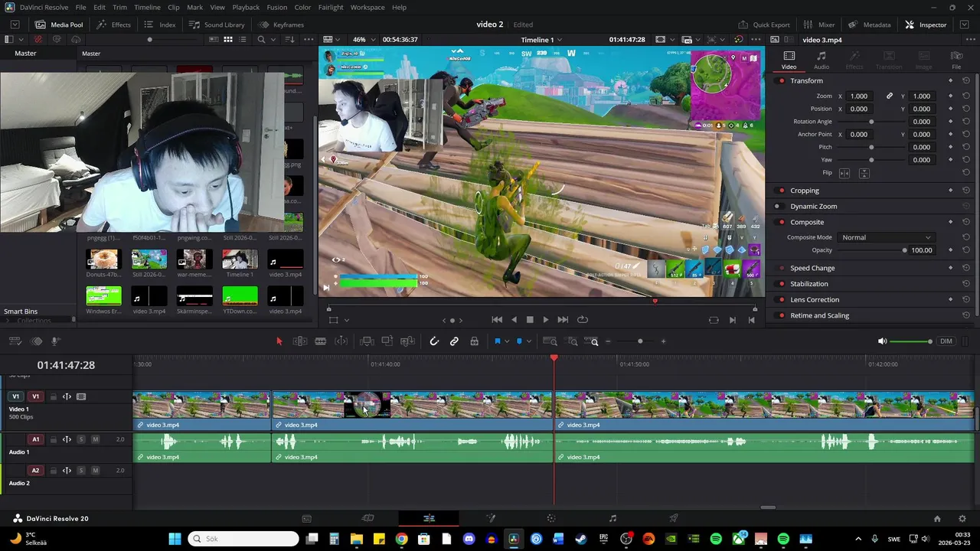Switch to Inspector File tab

click(956, 60)
